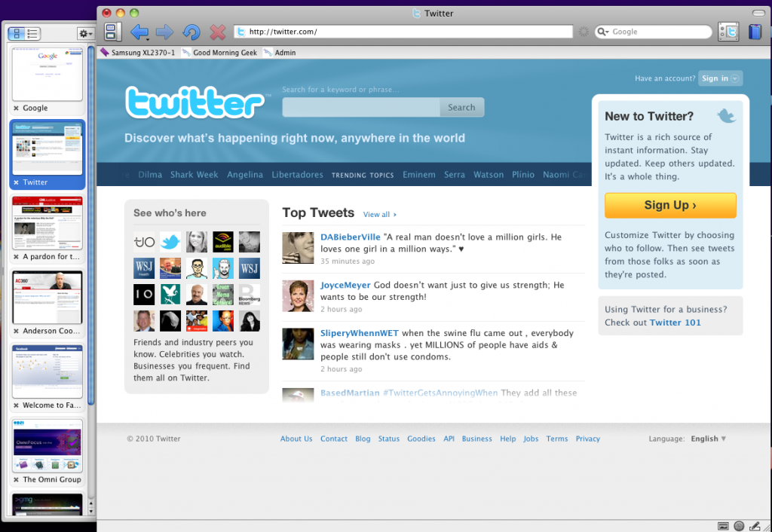The height and width of the screenshot is (532, 772).
Task: Reload the page with circular arrow
Action: click(x=191, y=32)
